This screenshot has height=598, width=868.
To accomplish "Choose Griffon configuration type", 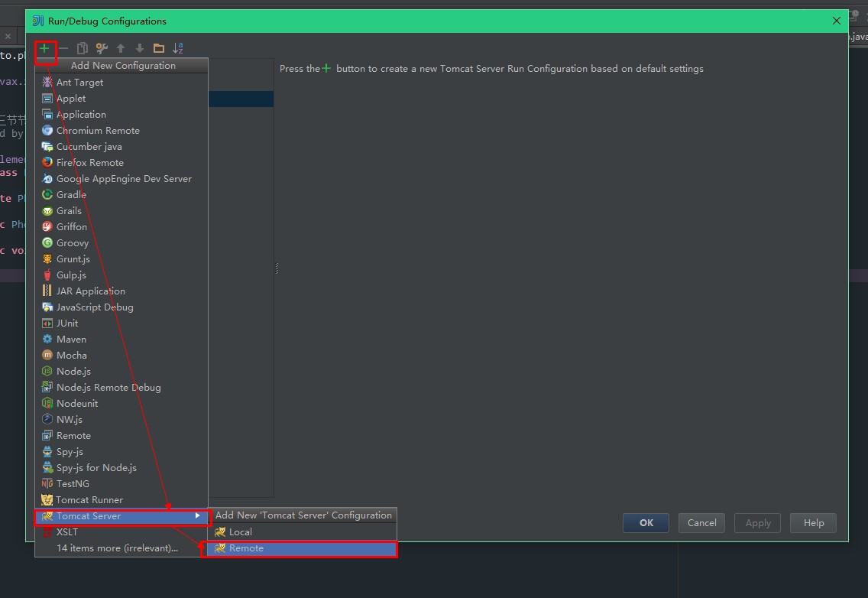I will click(x=121, y=226).
